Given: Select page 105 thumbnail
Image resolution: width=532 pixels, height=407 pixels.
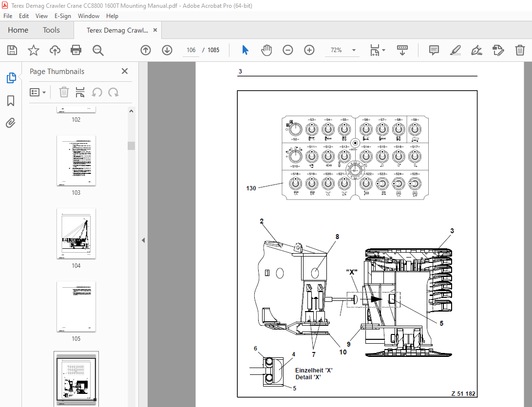Looking at the screenshot, I should click(76, 306).
